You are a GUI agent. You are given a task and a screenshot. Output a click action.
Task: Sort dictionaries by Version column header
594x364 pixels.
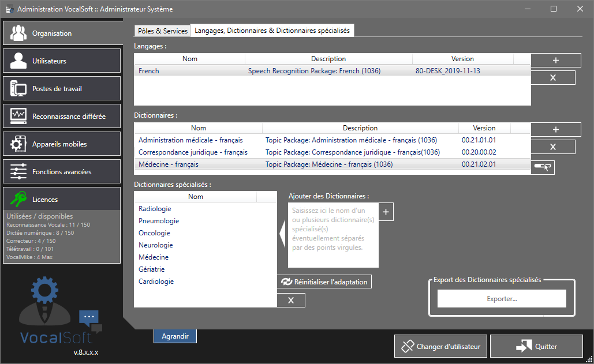[x=484, y=128]
